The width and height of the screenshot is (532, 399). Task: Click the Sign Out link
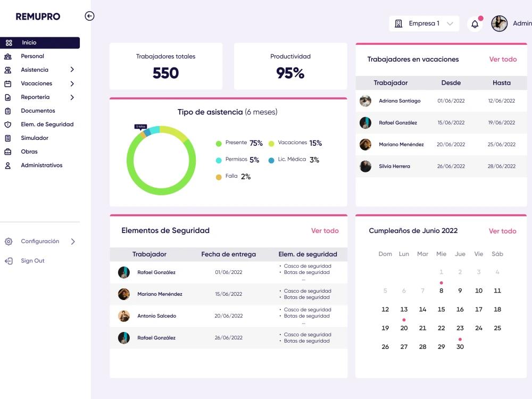32,261
